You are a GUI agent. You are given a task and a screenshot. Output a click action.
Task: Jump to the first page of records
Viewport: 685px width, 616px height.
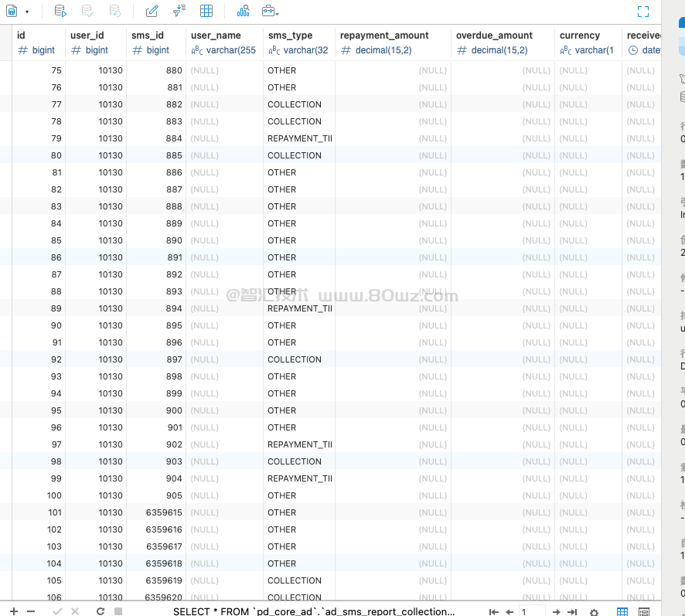tap(494, 611)
